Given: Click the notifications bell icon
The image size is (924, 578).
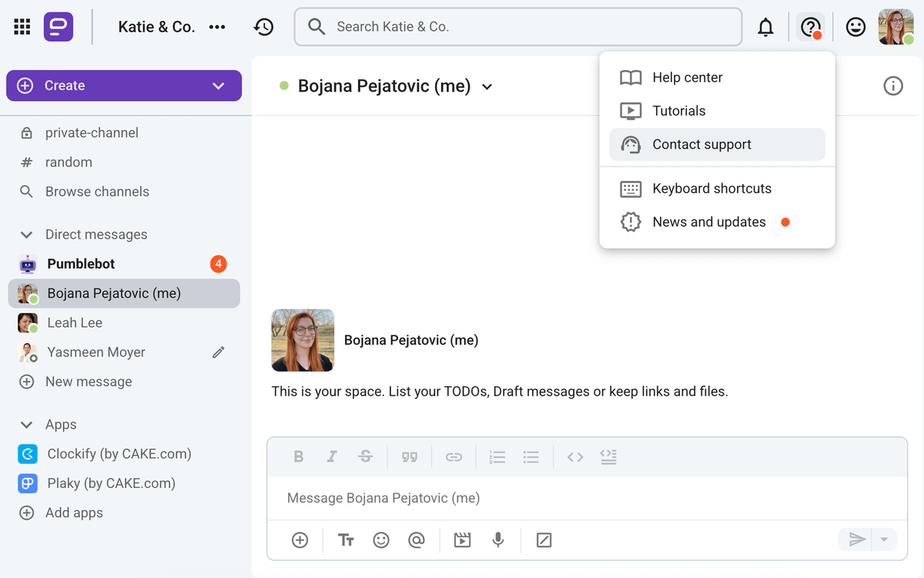Looking at the screenshot, I should click(x=765, y=28).
